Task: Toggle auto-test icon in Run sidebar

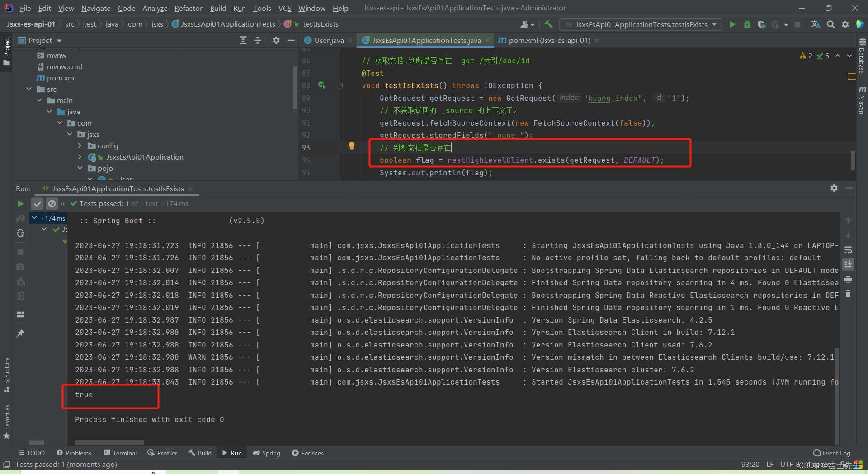Action: coord(20,233)
